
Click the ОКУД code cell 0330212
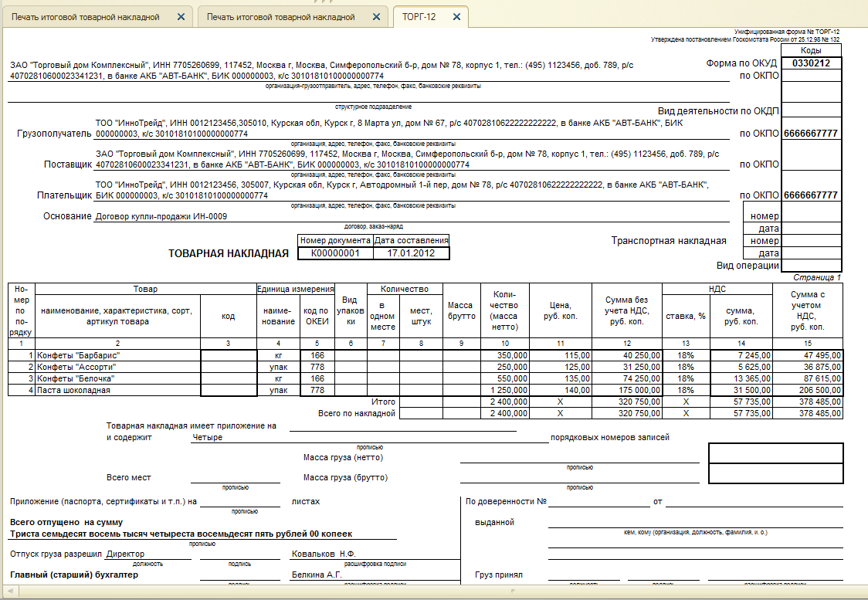[x=811, y=63]
